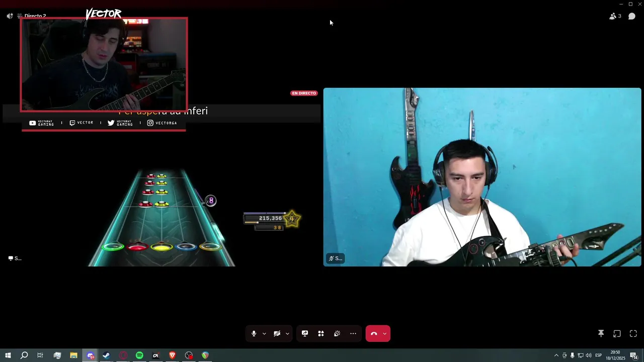Turn on the camera in call controls

pyautogui.click(x=277, y=333)
